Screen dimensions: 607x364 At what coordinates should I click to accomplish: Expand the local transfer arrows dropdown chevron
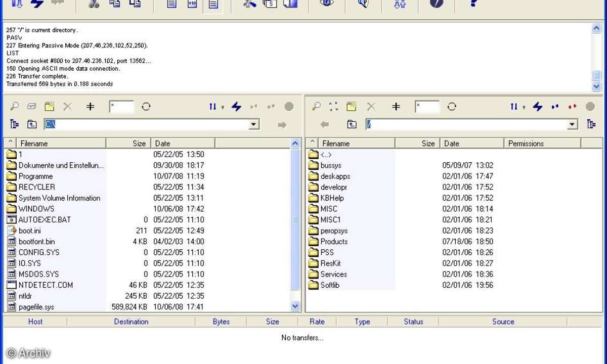tap(223, 107)
